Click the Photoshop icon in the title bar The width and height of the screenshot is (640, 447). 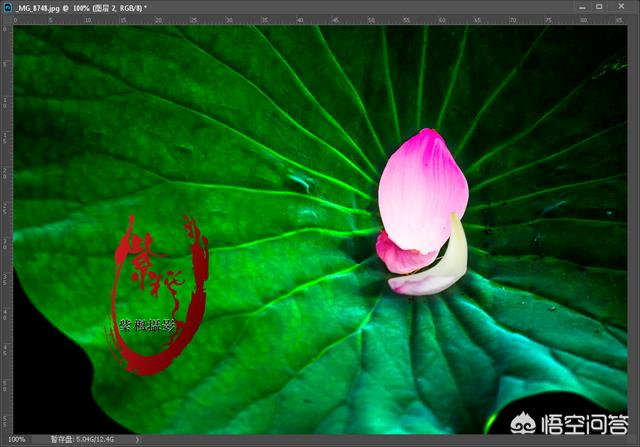pos(7,7)
